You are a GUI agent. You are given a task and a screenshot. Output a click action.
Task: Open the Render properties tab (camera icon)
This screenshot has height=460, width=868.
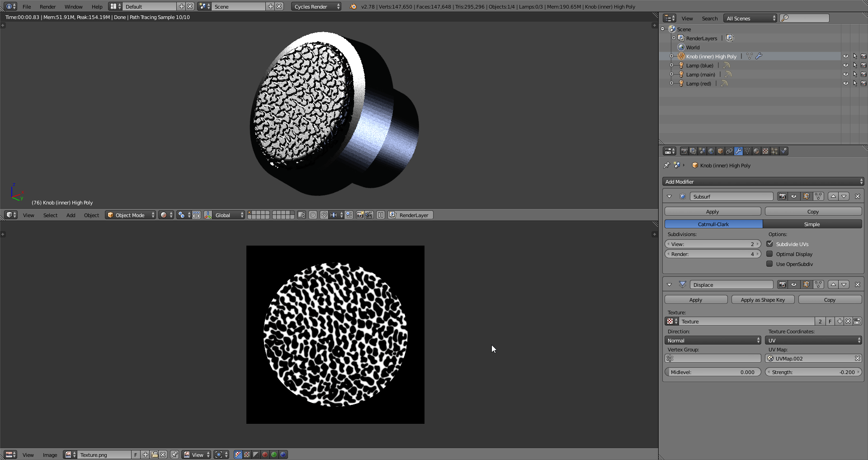pyautogui.click(x=684, y=151)
